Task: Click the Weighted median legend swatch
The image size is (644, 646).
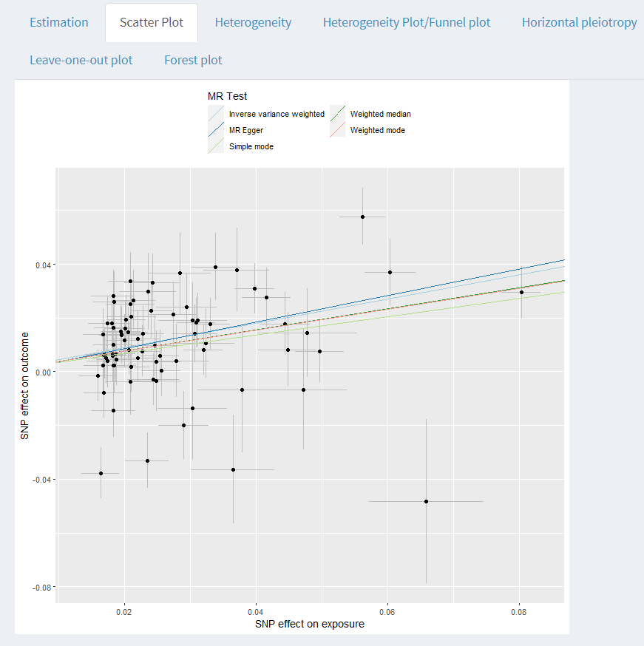Action: coord(337,114)
